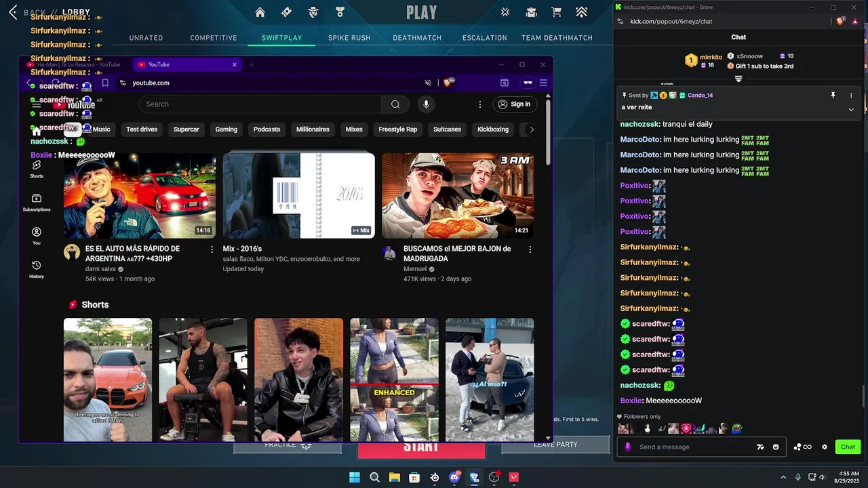Select the Suitcases filter chip

click(x=447, y=129)
